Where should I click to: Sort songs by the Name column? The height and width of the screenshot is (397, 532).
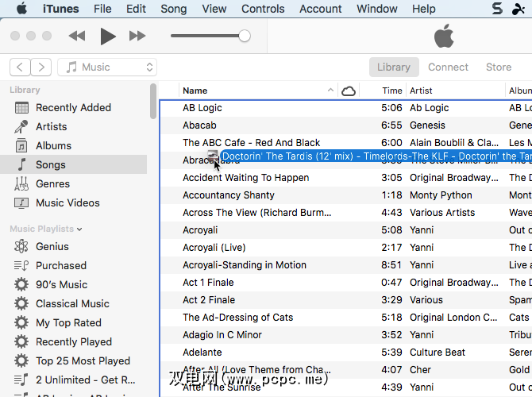pyautogui.click(x=195, y=91)
